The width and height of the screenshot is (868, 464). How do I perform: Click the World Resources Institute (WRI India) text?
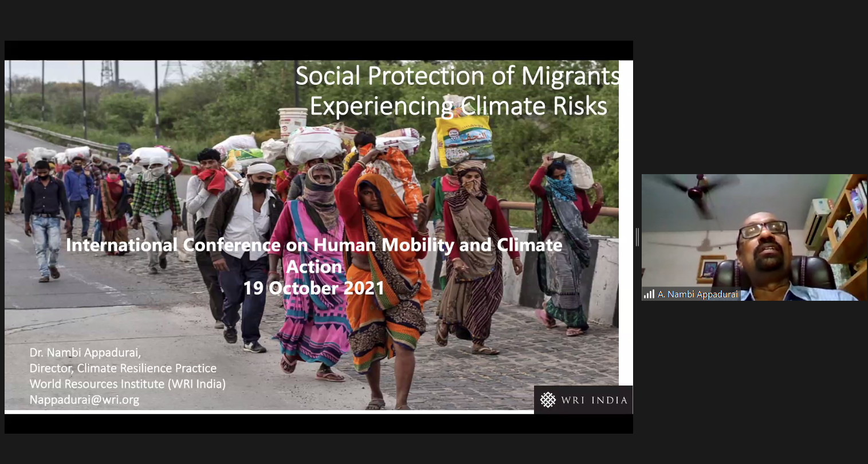pos(128,384)
